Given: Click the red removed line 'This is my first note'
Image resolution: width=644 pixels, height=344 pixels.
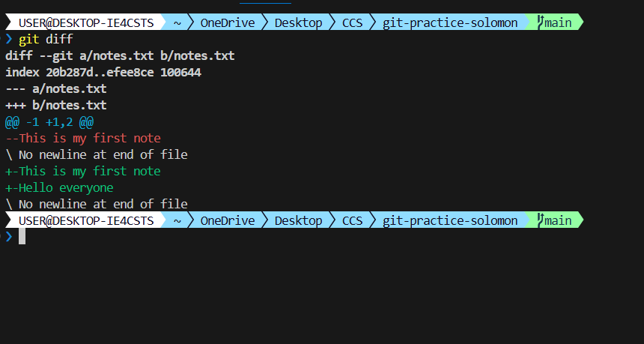Looking at the screenshot, I should coord(84,138).
